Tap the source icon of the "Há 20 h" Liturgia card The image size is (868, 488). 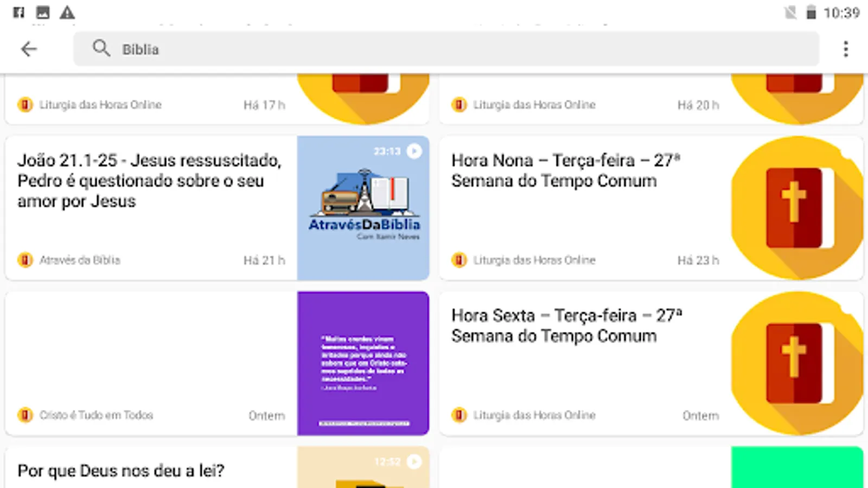[459, 105]
